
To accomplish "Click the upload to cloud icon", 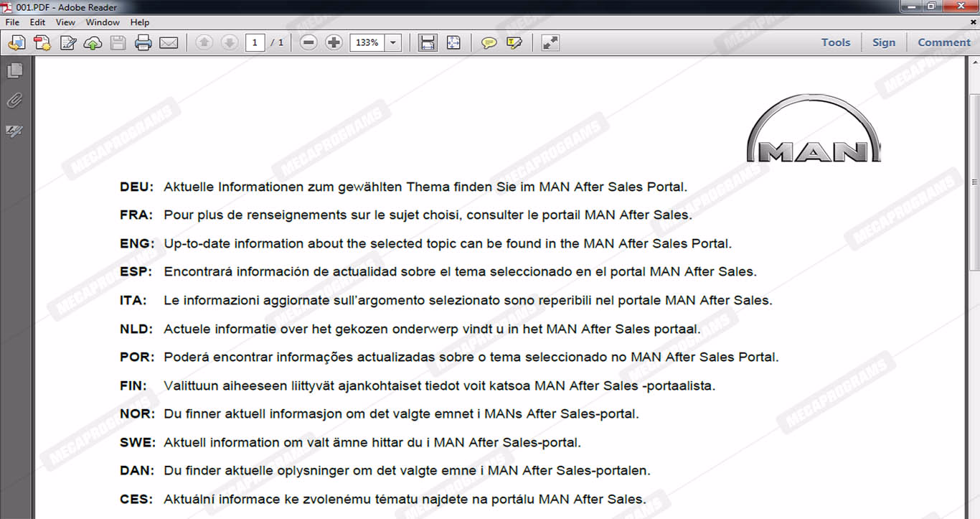I will click(93, 43).
